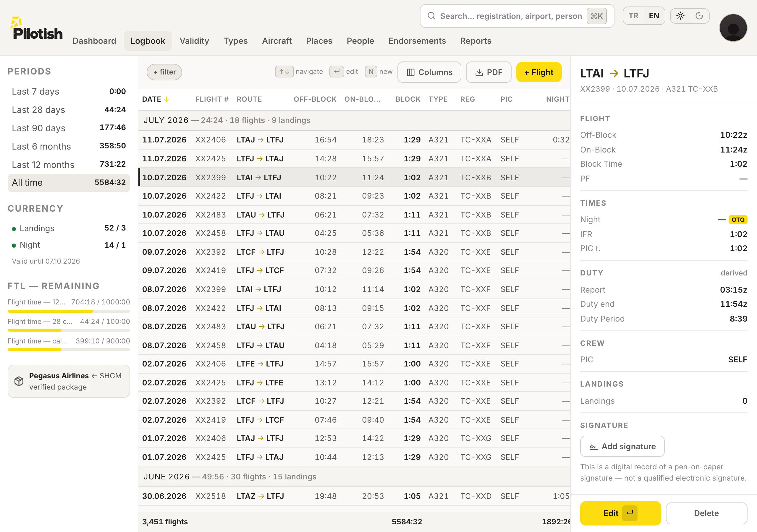Screen dimensions: 757x532
Task: Open the Places tab
Action: click(319, 41)
